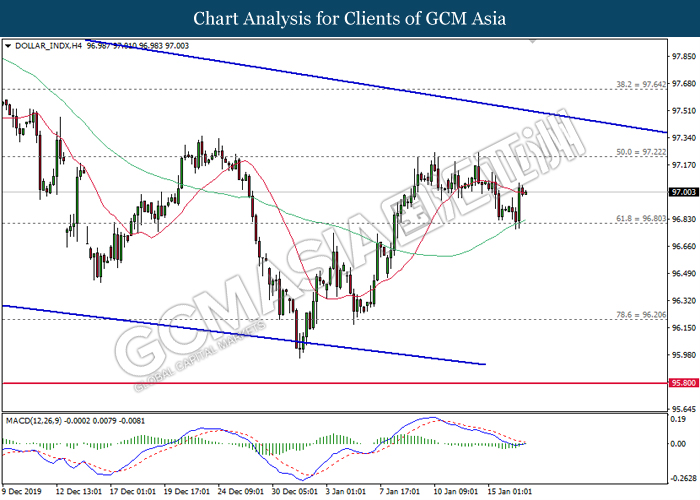The image size is (700, 500).
Task: Click the 3 Jan 01:01 date label
Action: [346, 491]
